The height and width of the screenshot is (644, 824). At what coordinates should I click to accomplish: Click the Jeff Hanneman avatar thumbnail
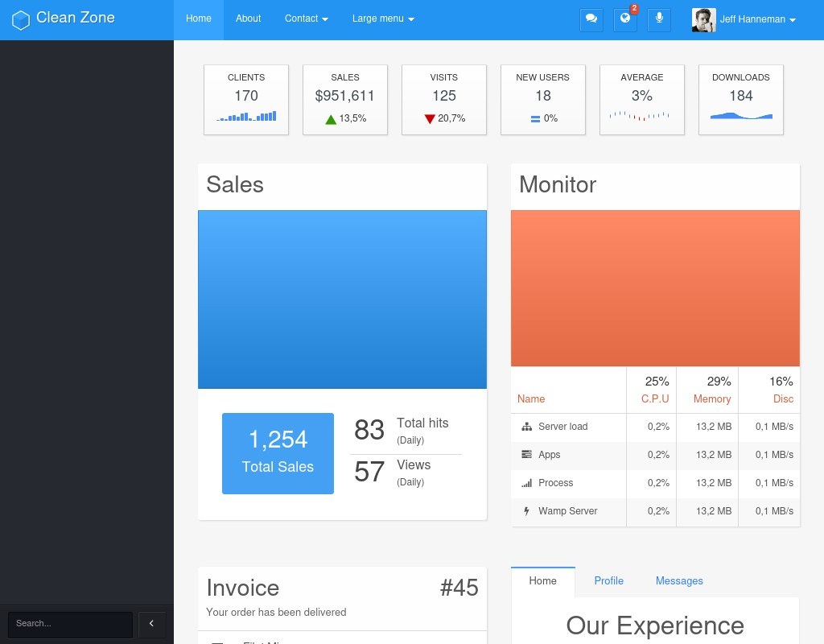click(x=703, y=20)
